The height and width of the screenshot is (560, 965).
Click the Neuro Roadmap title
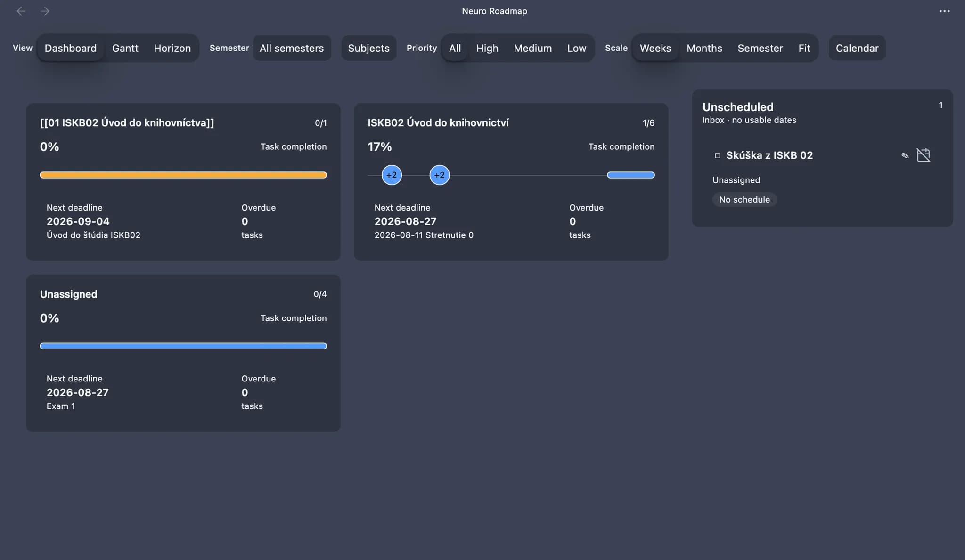494,11
